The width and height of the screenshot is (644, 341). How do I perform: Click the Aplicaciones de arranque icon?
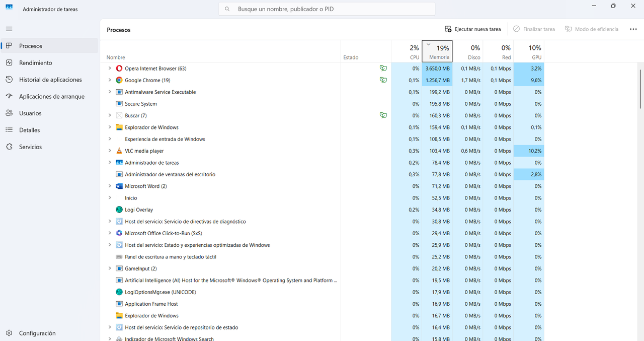[x=9, y=96]
